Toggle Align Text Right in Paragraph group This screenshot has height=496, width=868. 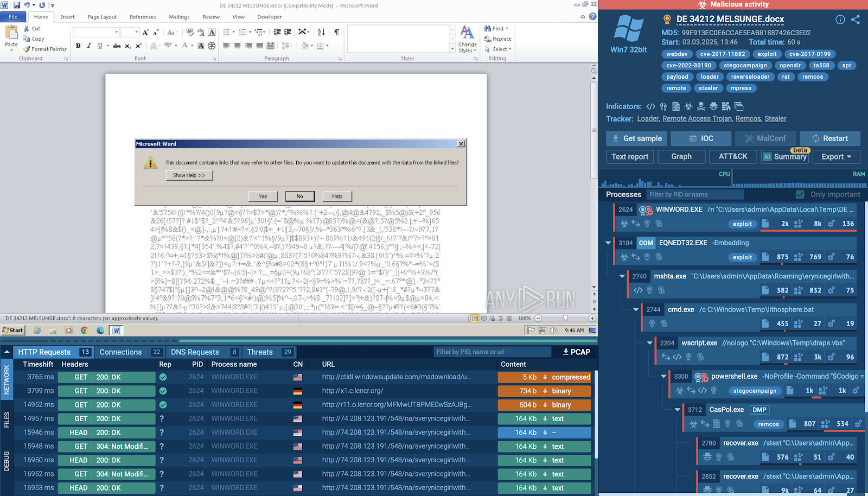click(x=248, y=46)
